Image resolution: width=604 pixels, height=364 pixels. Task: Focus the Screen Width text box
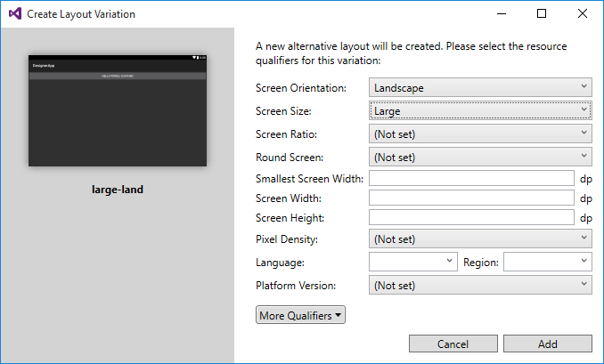[471, 198]
